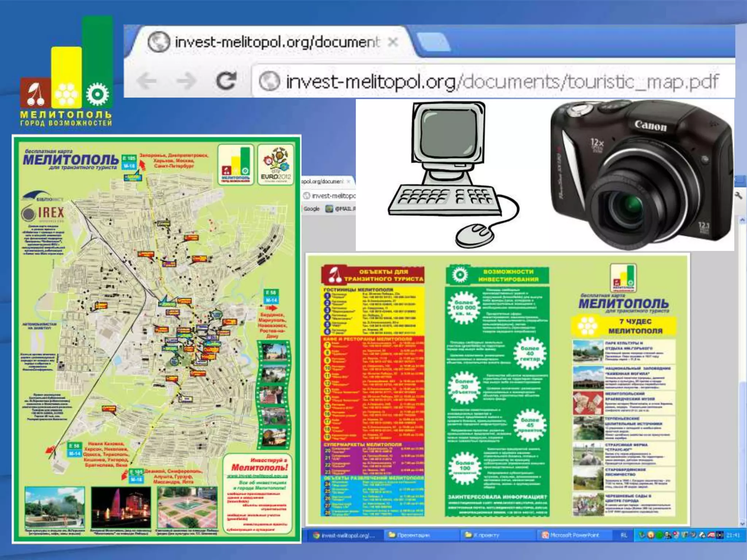Click the globe icon in the address bar
This screenshot has width=747, height=560.
point(269,81)
